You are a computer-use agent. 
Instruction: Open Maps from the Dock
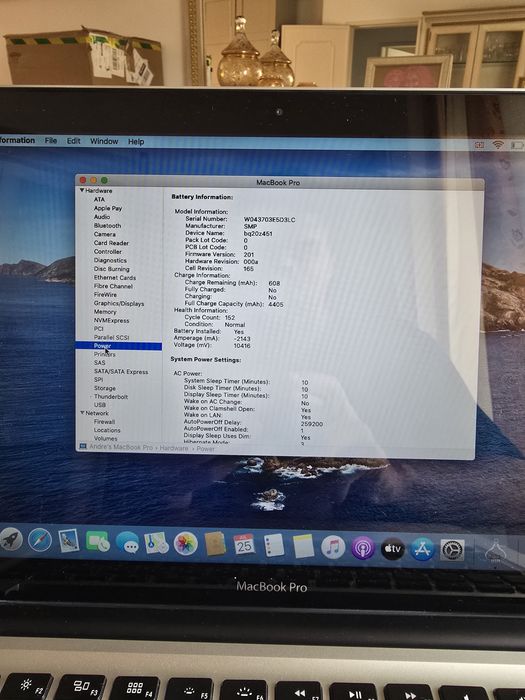[156, 543]
